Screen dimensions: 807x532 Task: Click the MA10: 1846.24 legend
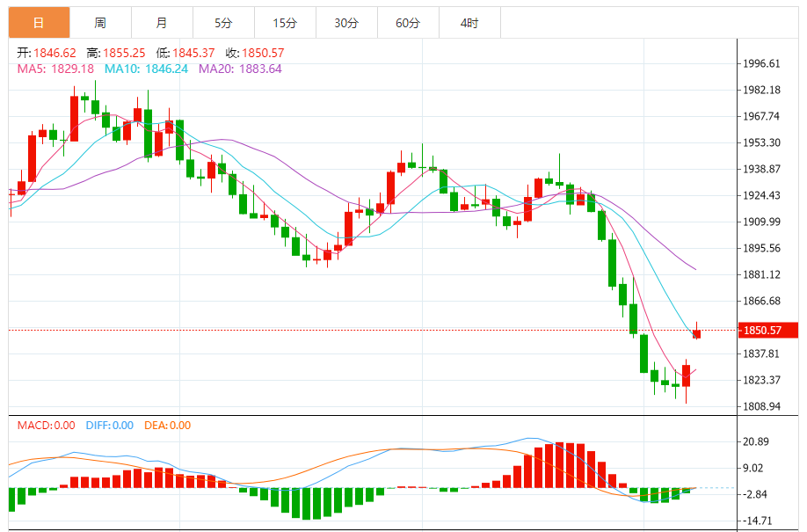(x=146, y=69)
